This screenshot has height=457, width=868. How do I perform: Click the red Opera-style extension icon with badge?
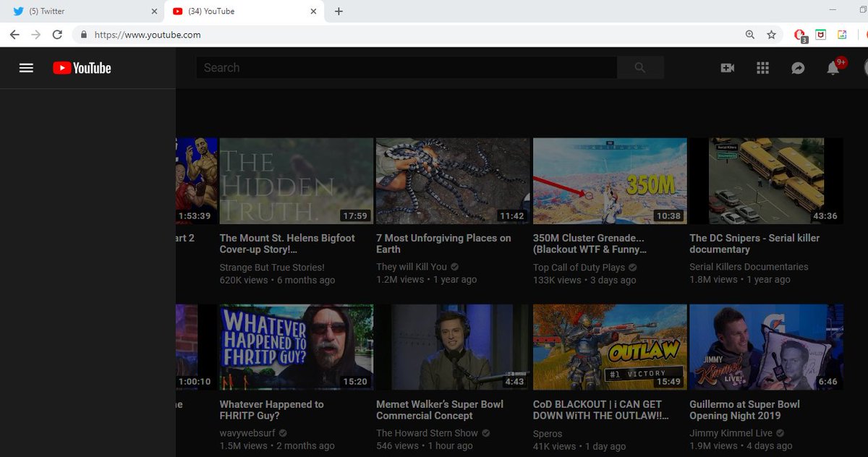point(801,35)
